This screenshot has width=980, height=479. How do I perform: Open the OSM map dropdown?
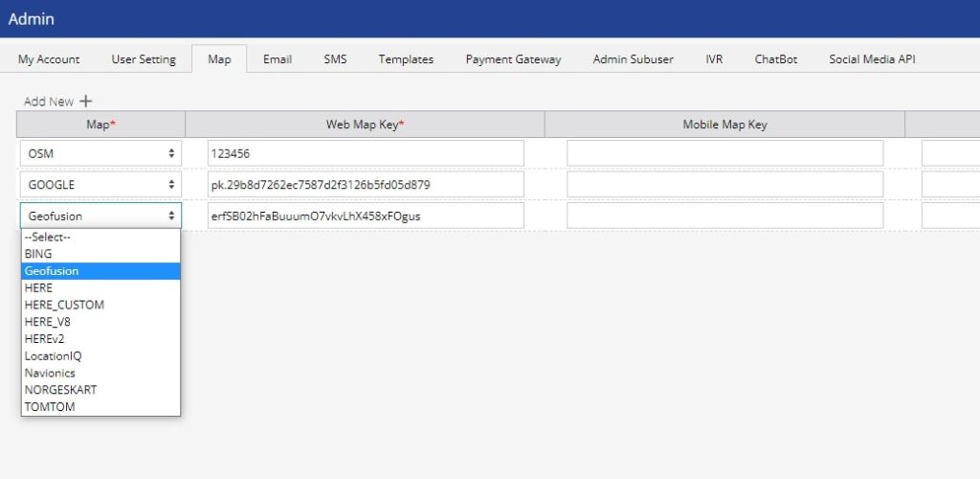(100, 153)
